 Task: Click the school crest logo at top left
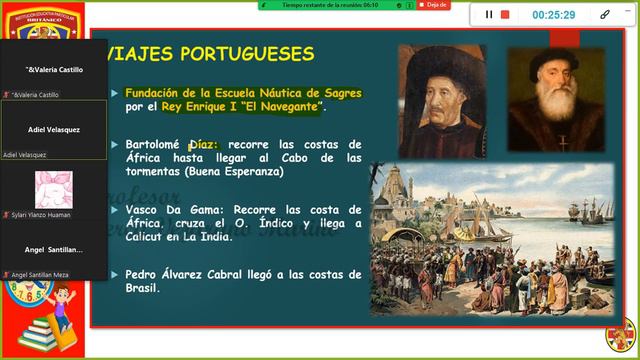pyautogui.click(x=44, y=22)
